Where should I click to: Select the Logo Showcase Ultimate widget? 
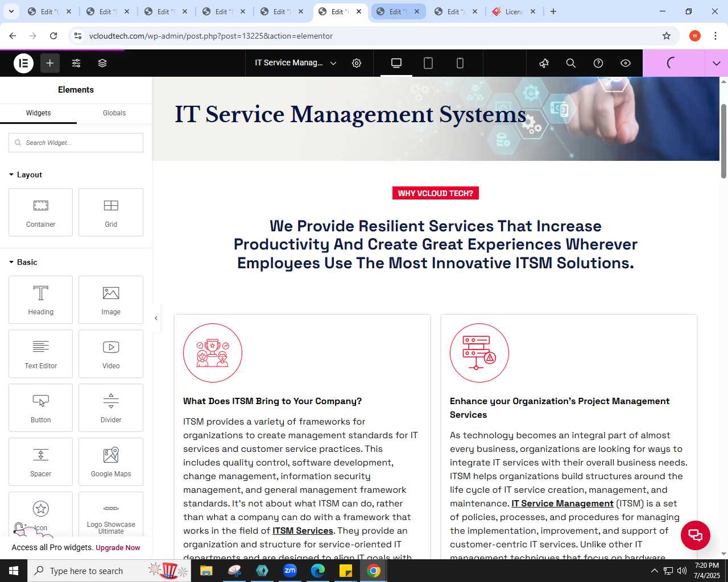111,514
